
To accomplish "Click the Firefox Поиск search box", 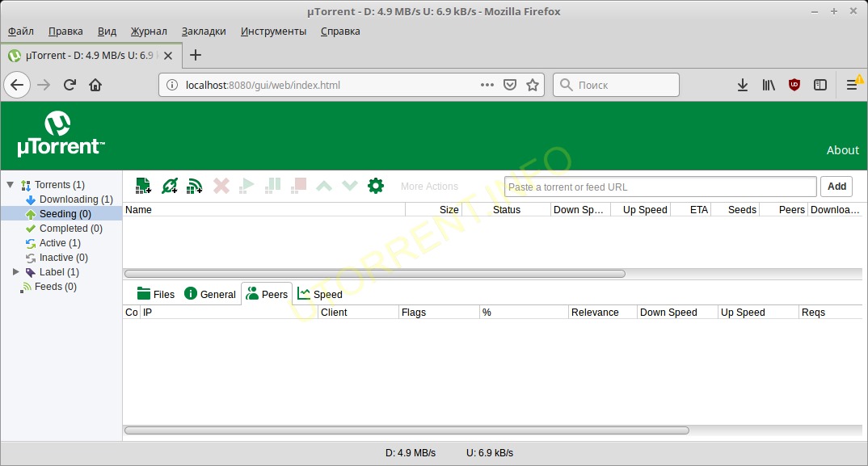I will [x=616, y=85].
